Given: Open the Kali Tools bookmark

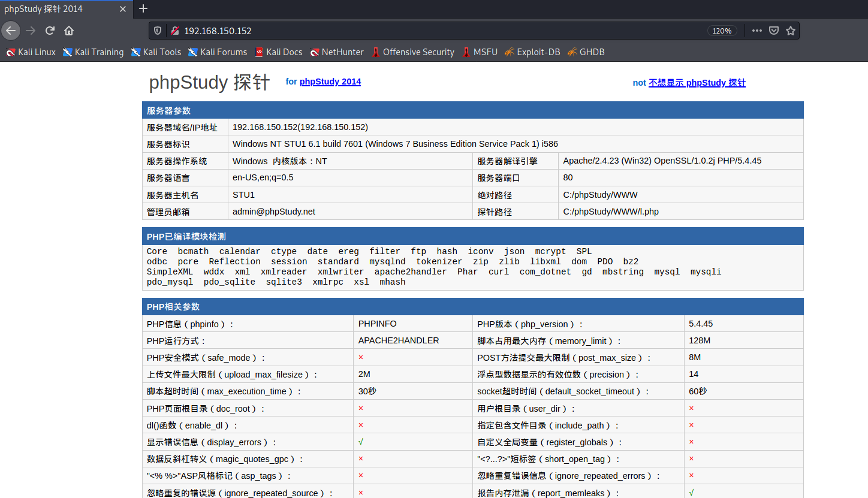Looking at the screenshot, I should tap(156, 52).
